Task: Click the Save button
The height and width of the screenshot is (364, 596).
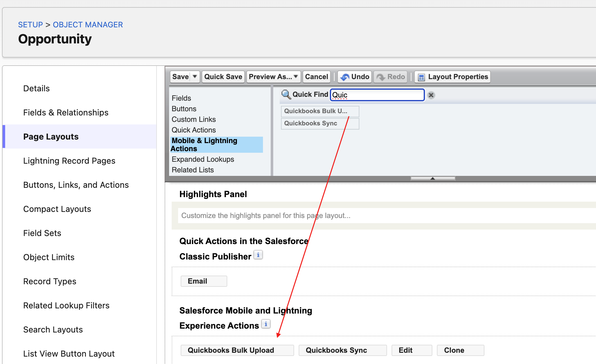Action: point(180,77)
